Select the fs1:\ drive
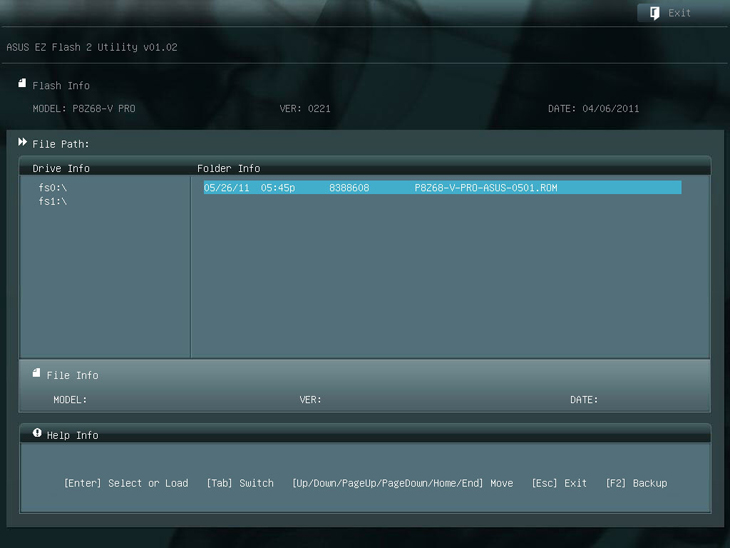The height and width of the screenshot is (548, 730). point(53,202)
